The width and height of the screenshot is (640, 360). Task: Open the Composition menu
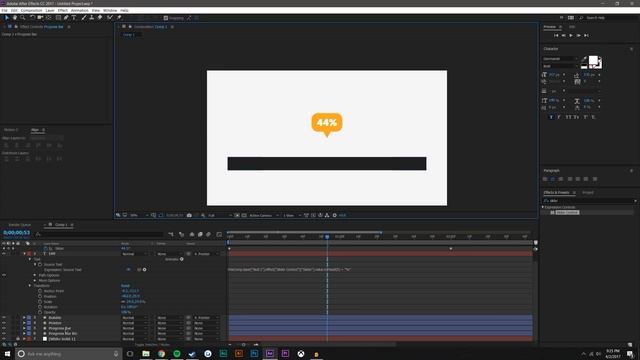click(31, 10)
